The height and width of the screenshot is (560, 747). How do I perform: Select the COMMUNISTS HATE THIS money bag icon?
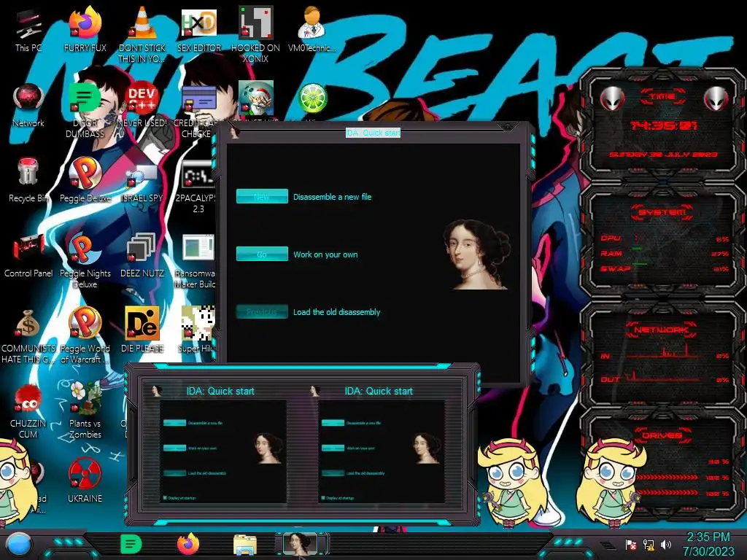pyautogui.click(x=28, y=335)
